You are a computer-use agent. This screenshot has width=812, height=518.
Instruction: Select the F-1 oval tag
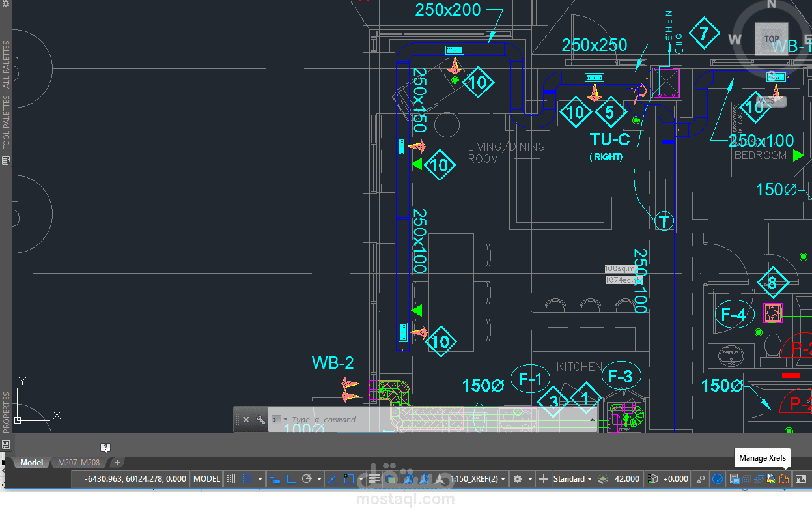point(530,379)
